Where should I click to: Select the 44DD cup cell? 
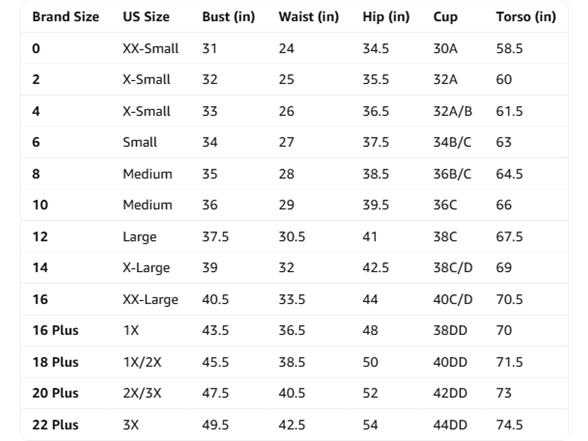pos(450,424)
